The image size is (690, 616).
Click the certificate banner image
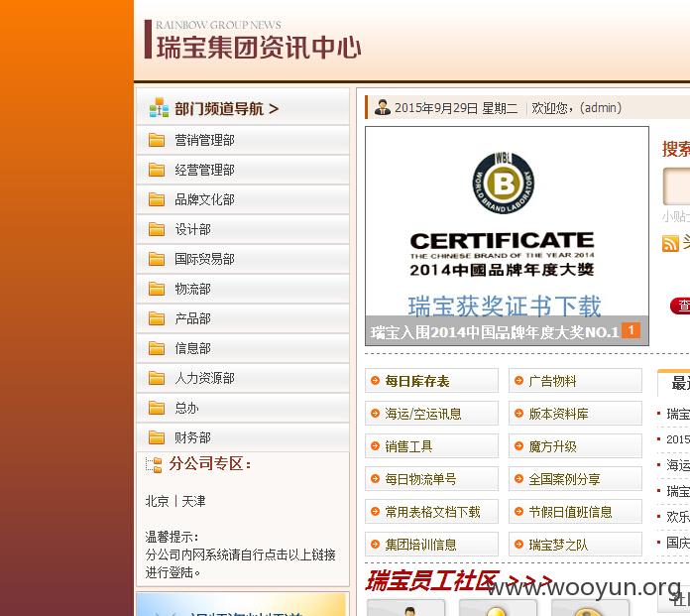(x=507, y=235)
